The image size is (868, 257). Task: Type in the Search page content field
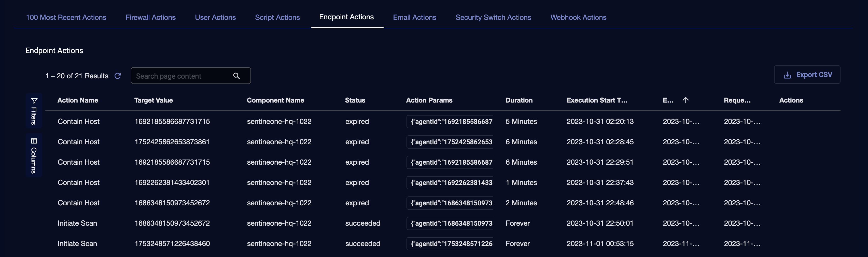182,76
